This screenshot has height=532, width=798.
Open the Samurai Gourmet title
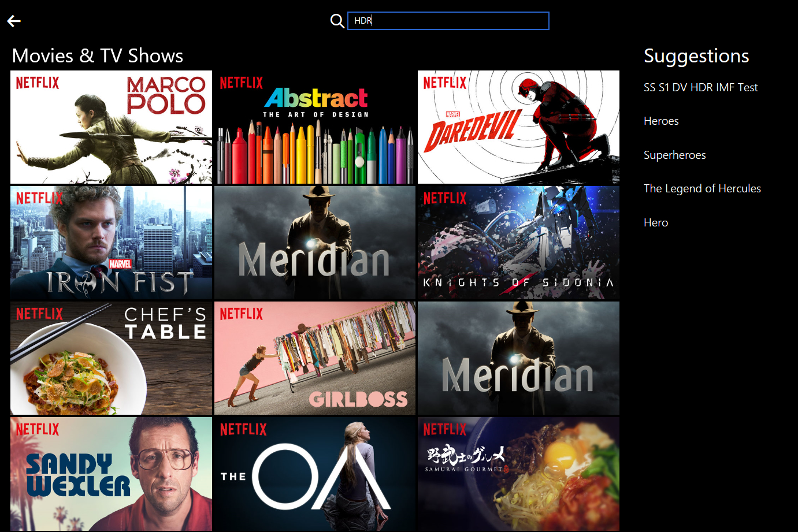pyautogui.click(x=518, y=474)
